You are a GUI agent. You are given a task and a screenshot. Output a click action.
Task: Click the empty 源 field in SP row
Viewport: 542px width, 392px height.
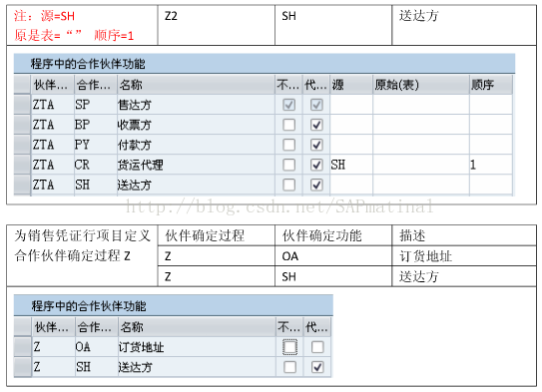pos(351,105)
